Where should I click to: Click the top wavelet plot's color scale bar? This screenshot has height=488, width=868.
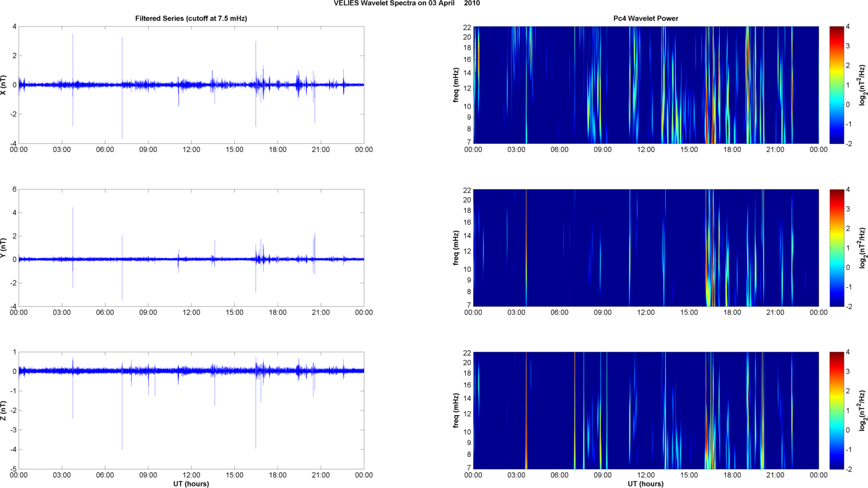coord(836,85)
